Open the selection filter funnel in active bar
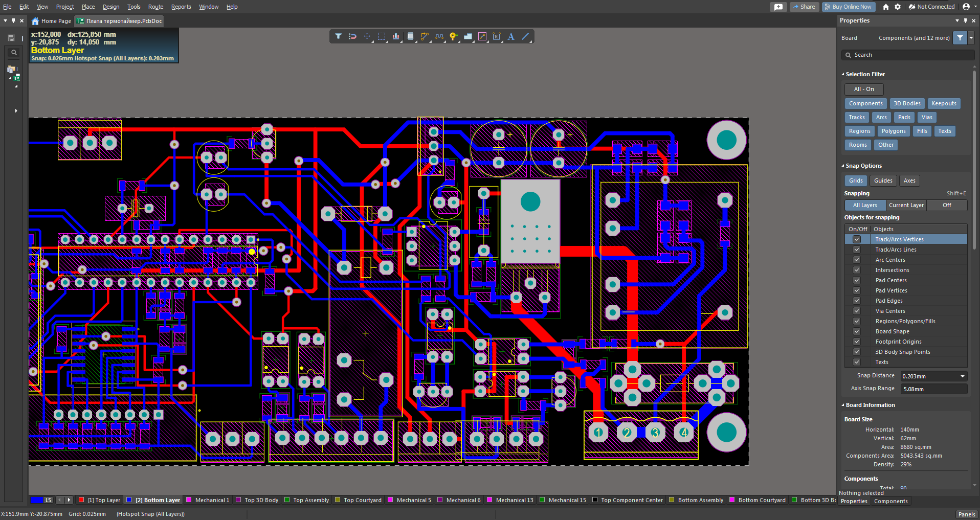 click(338, 36)
